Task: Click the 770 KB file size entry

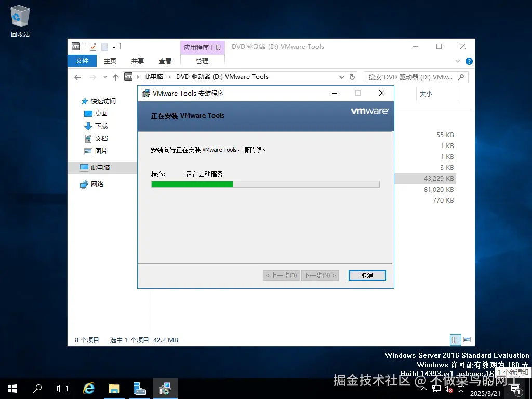Action: 443,200
